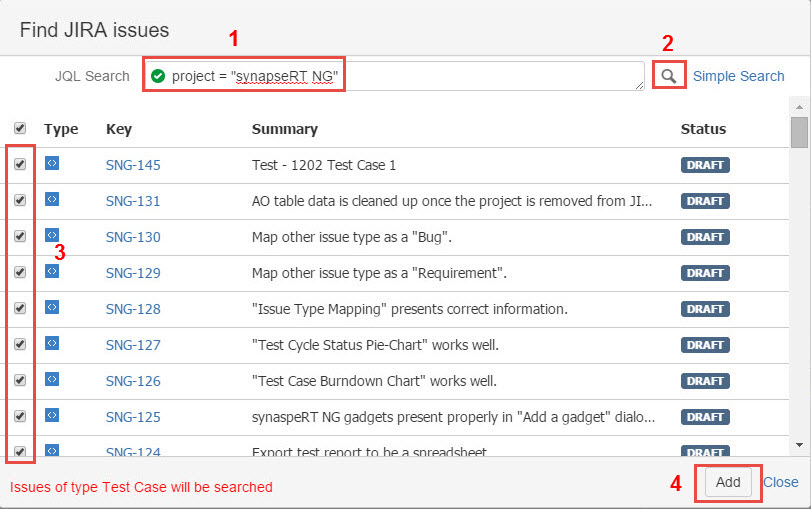Click scrollbar up arrow in issue list
Screen dimensions: 811x509
[x=799, y=104]
